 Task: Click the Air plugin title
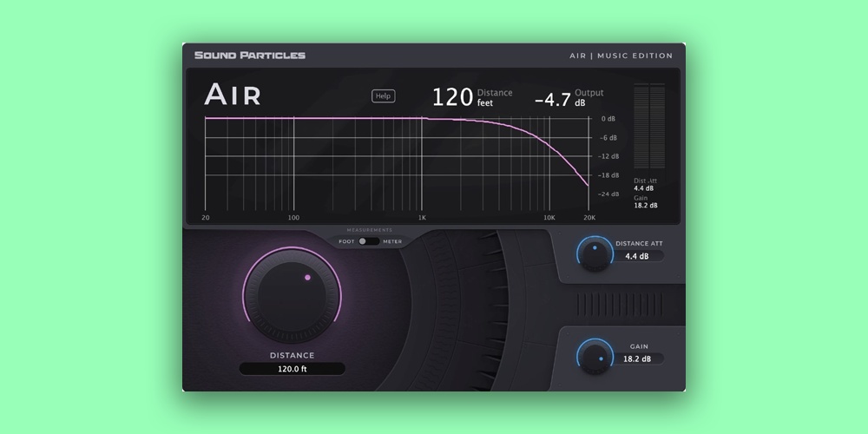[x=233, y=95]
